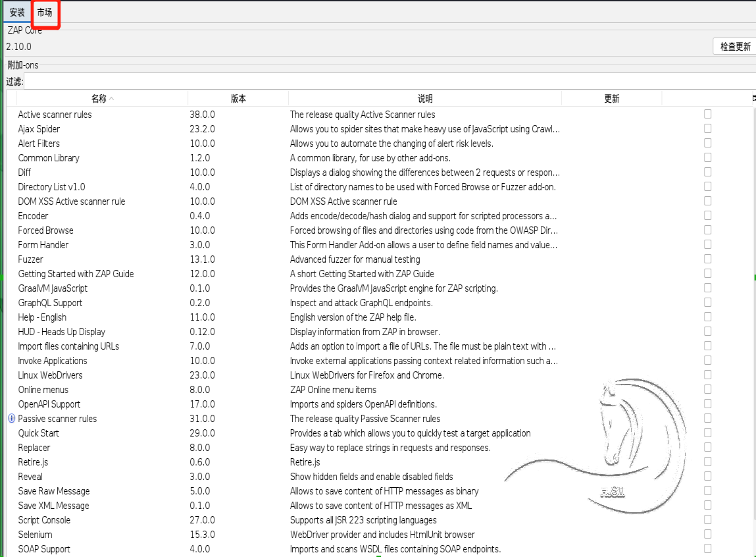
Task: Select the 安装 installed add-ons tab
Action: coord(16,12)
